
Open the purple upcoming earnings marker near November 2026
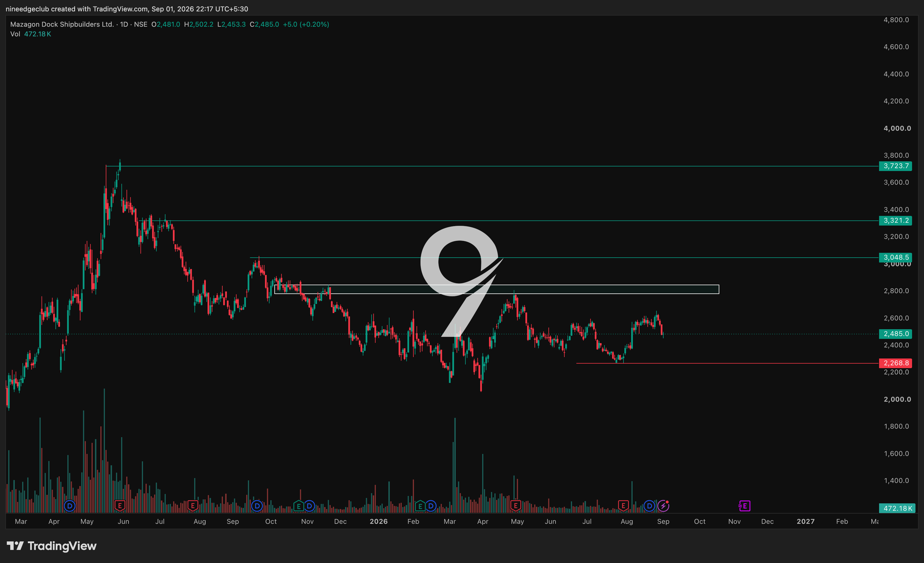(x=744, y=506)
